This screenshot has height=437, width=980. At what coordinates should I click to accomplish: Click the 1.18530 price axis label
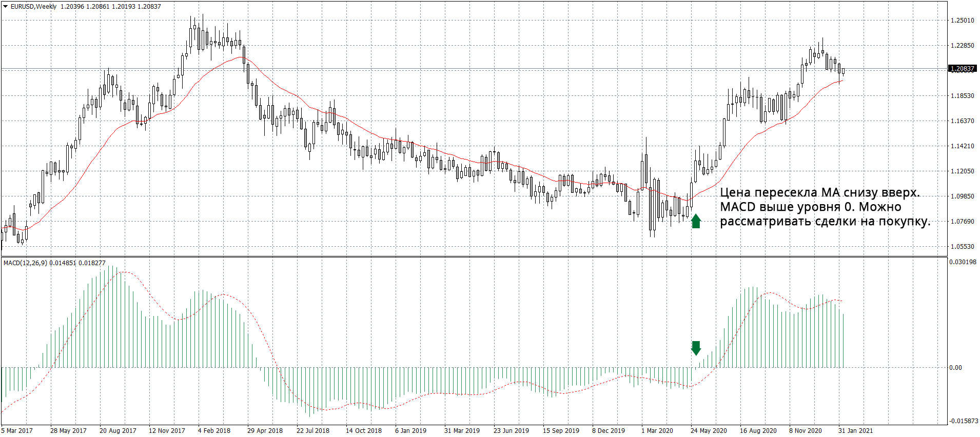tap(962, 96)
